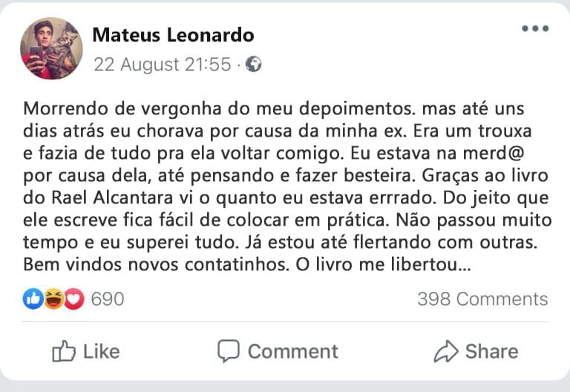Open Mateus Leonardo's profile picture
This screenshot has width=570, height=392.
point(51,48)
